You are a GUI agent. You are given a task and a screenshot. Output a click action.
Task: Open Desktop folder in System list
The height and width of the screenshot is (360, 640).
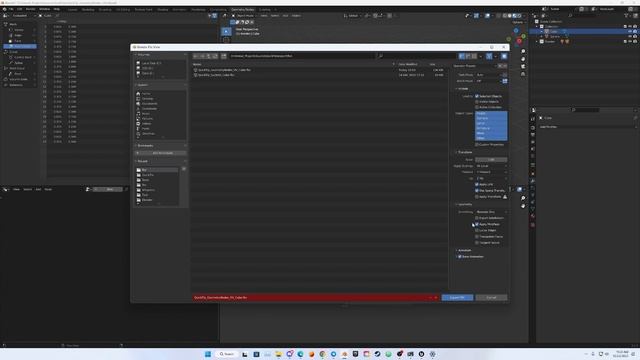pos(147,99)
